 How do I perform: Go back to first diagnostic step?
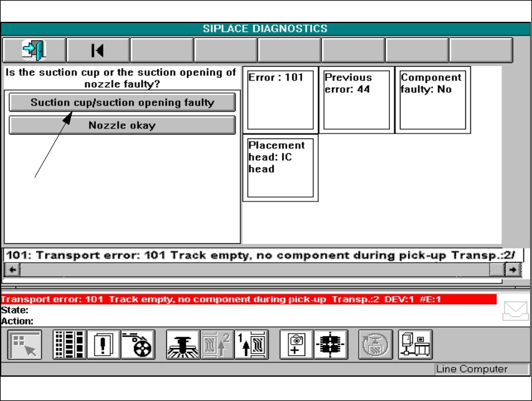[98, 51]
